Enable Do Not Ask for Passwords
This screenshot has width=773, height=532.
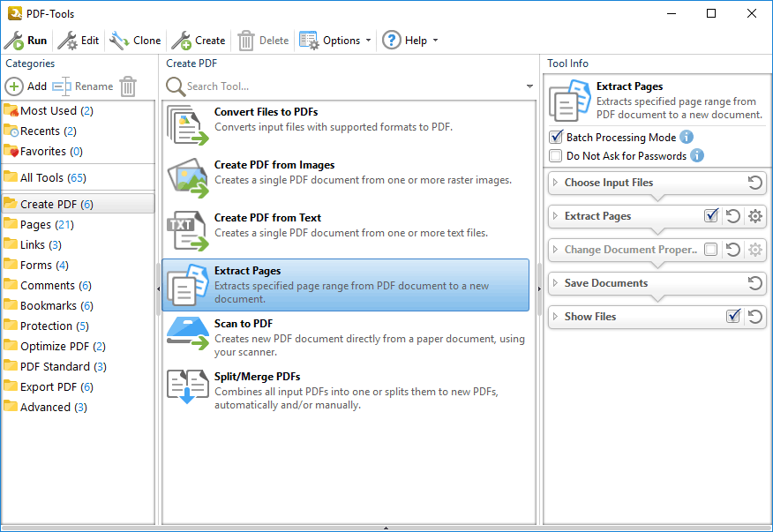556,156
